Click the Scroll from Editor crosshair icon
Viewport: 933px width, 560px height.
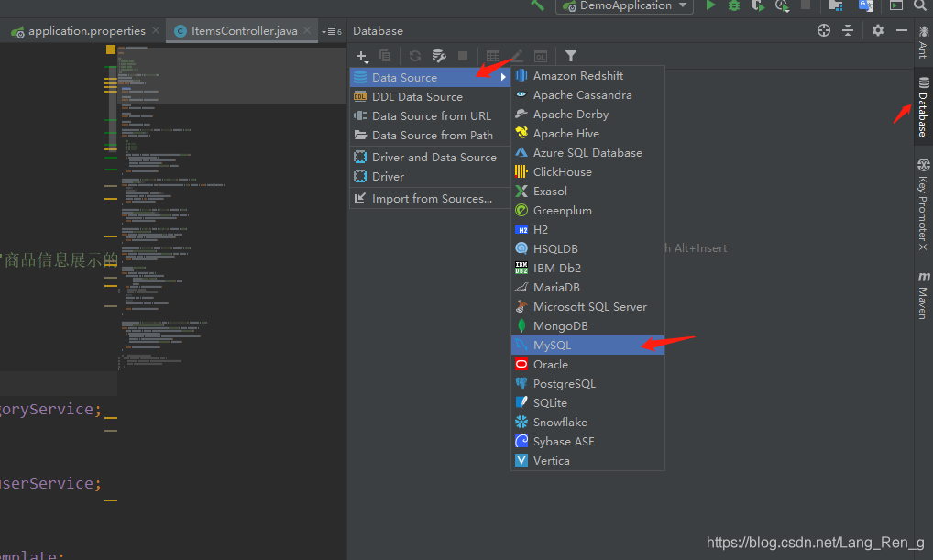(x=824, y=30)
